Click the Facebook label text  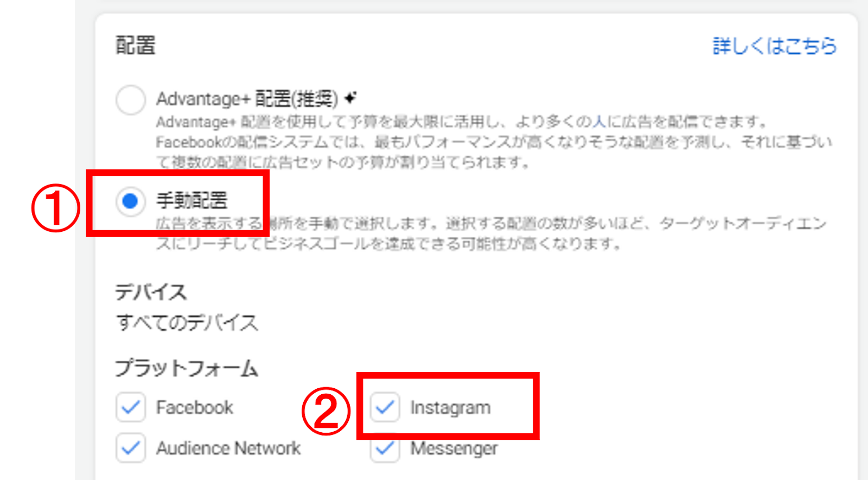[x=195, y=407]
